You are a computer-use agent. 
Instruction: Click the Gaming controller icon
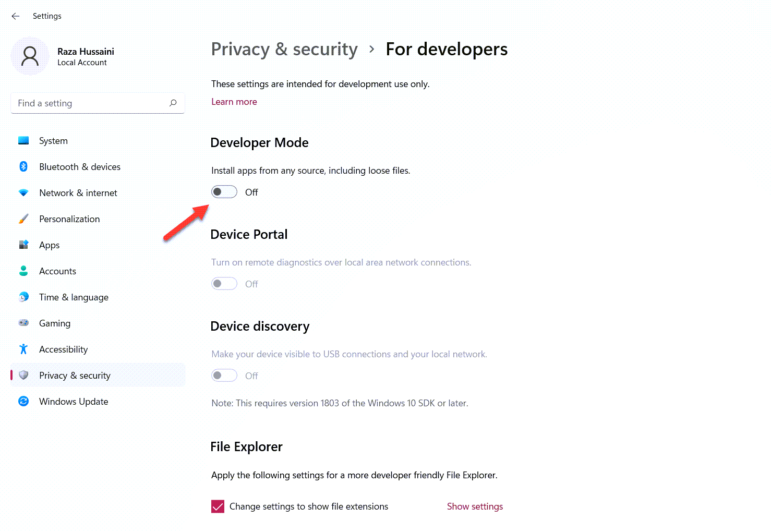tap(23, 323)
